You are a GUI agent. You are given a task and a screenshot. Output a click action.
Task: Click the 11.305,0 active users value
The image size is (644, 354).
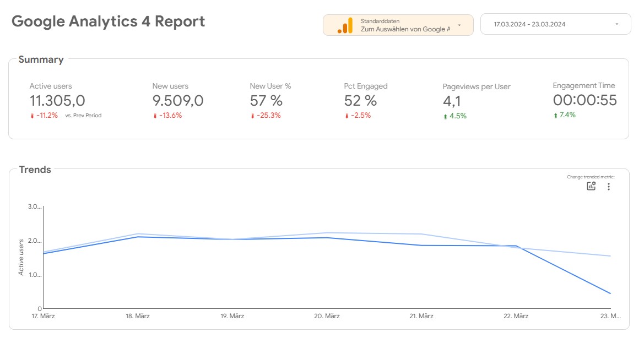[x=57, y=101]
